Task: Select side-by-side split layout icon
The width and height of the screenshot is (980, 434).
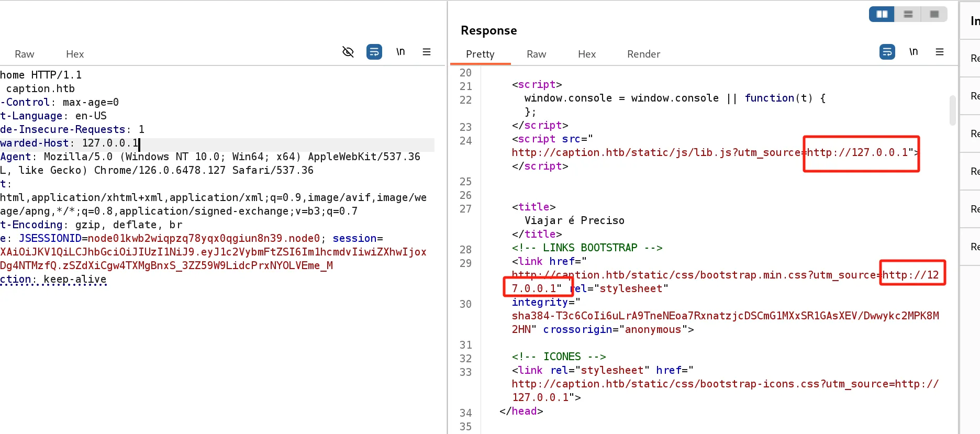Action: (x=882, y=14)
